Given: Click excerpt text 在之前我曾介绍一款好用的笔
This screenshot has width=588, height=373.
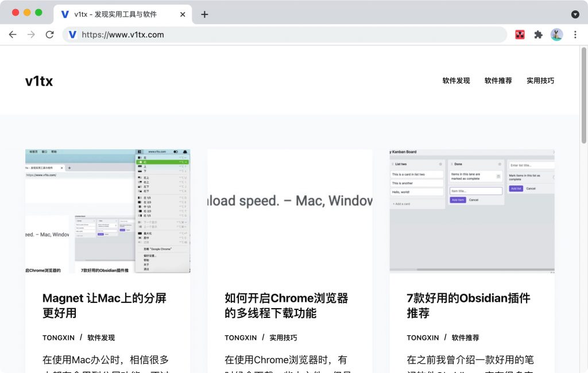Looking at the screenshot, I should [470, 360].
